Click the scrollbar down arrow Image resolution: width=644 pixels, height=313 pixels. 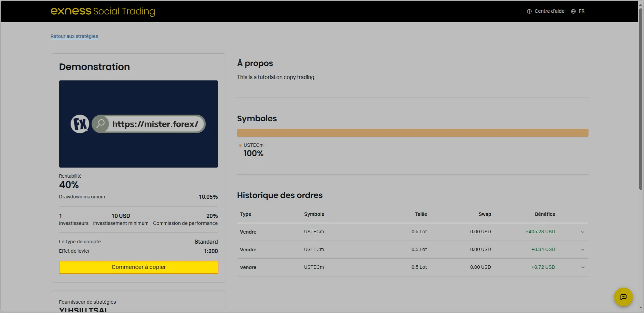click(x=641, y=308)
